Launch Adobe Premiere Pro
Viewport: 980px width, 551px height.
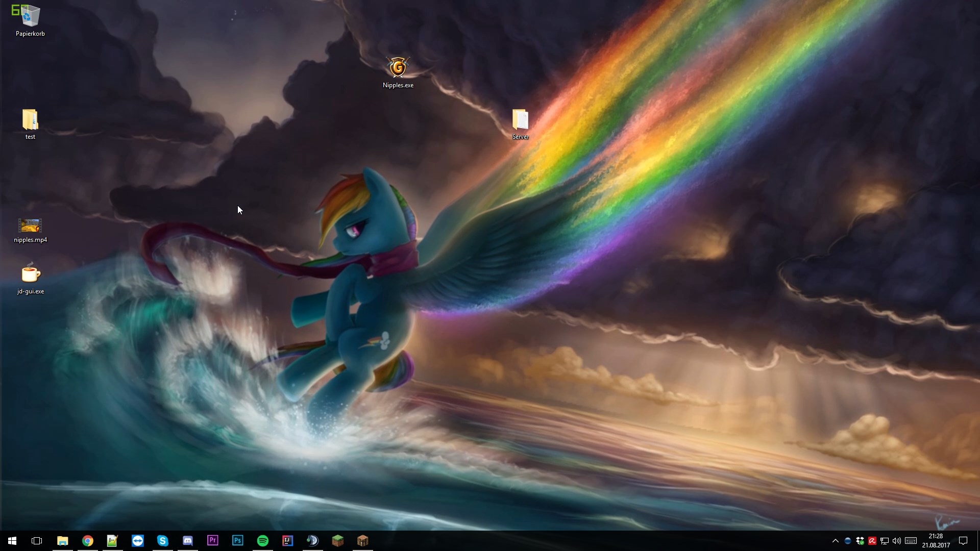coord(213,541)
